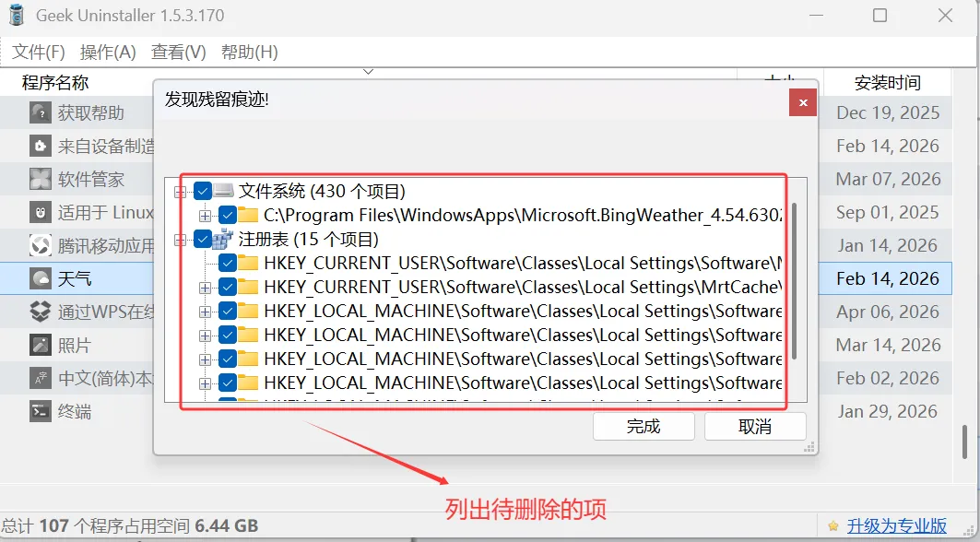This screenshot has width=980, height=542.
Task: Uncheck the third HKEY_LOCAL_MACHINE entry checkbox
Action: [x=228, y=359]
